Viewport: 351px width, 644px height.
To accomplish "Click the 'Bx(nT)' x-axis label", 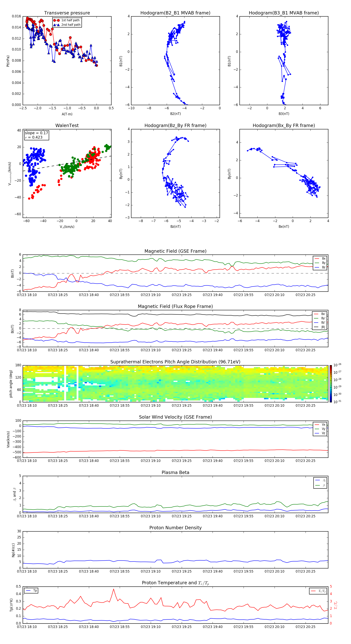I will tap(284, 227).
